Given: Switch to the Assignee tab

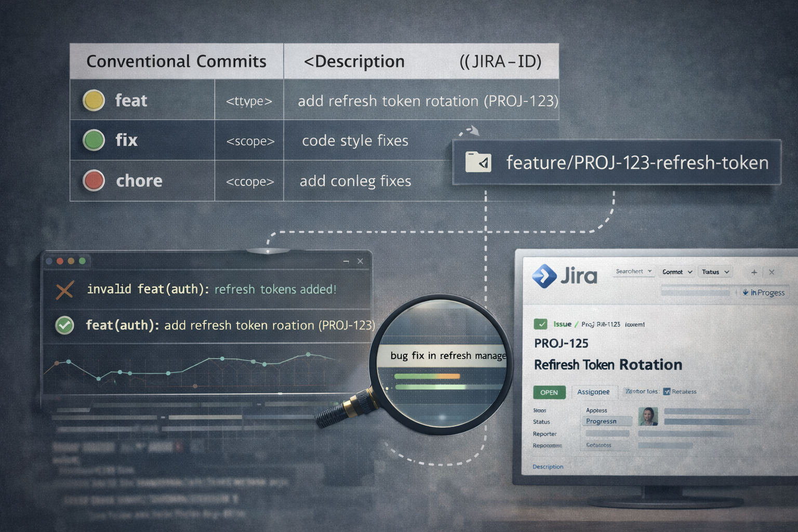Looking at the screenshot, I should click(x=593, y=392).
